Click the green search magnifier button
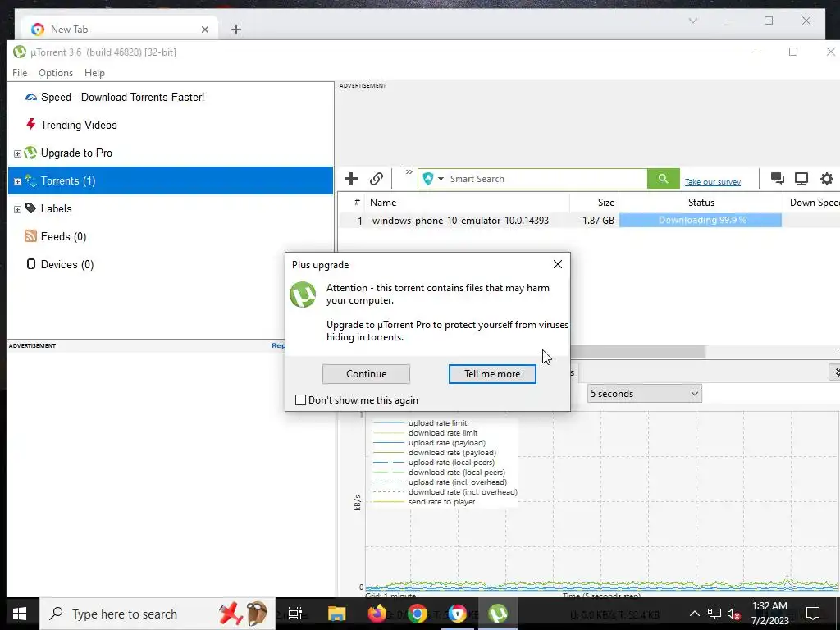The image size is (840, 630). [663, 179]
